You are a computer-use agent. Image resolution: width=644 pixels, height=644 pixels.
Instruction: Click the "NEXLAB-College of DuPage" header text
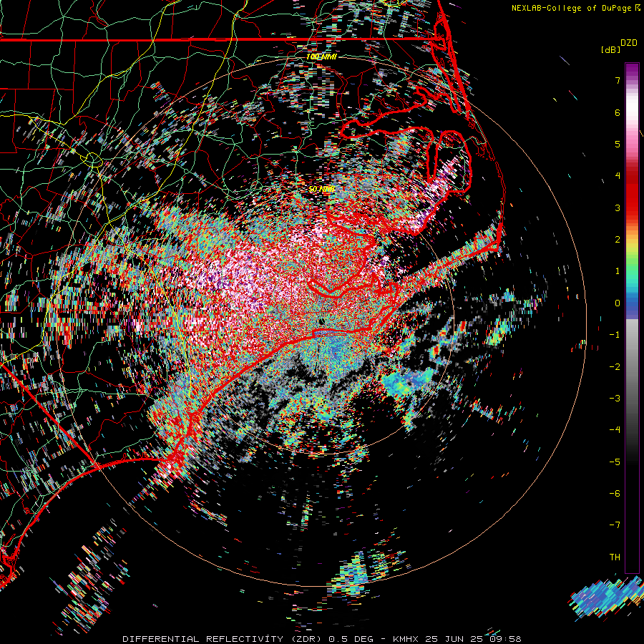pyautogui.click(x=572, y=8)
